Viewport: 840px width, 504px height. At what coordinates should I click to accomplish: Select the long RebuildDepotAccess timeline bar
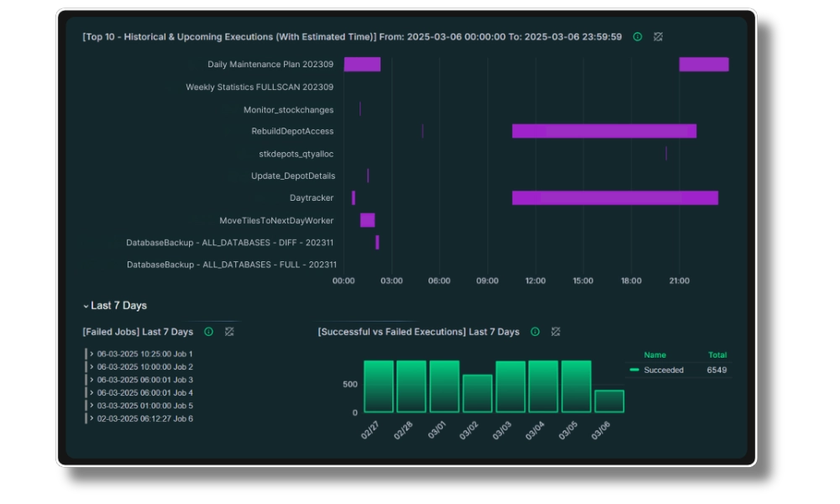point(604,131)
